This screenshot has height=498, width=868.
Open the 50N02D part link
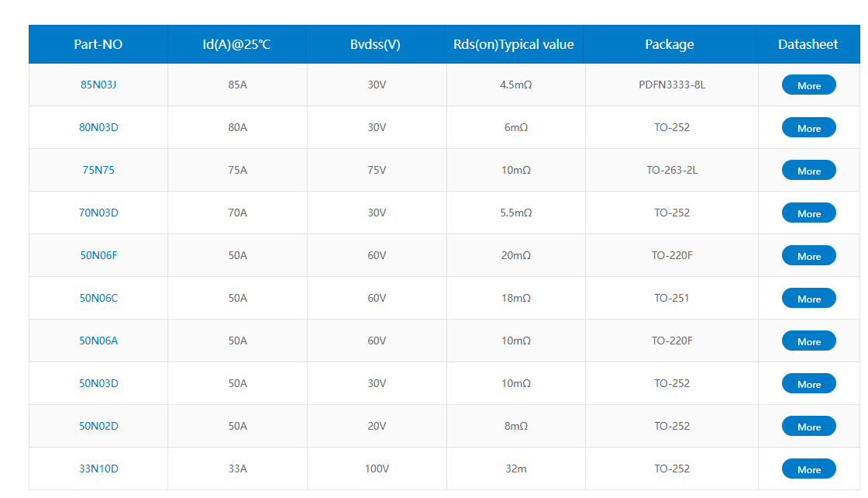98,426
